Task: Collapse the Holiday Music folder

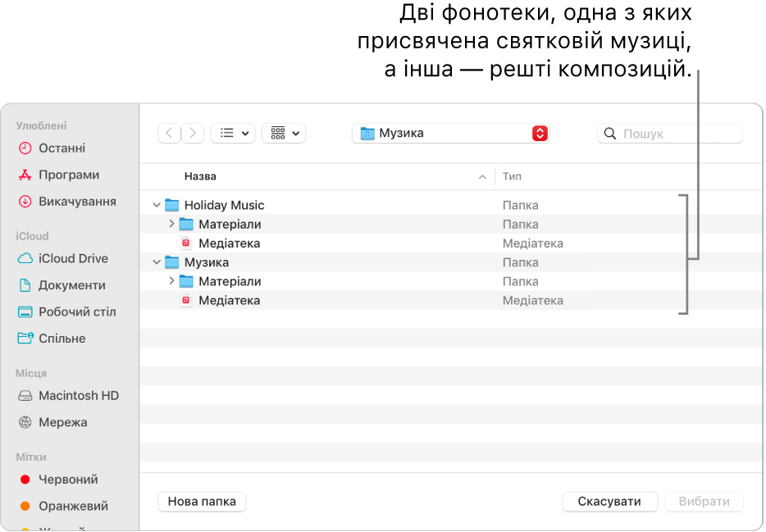Action: point(158,204)
